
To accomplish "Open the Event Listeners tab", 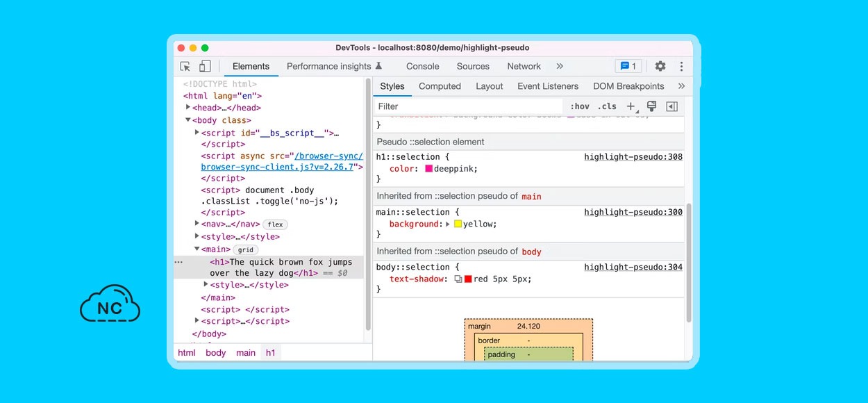I will (x=548, y=86).
